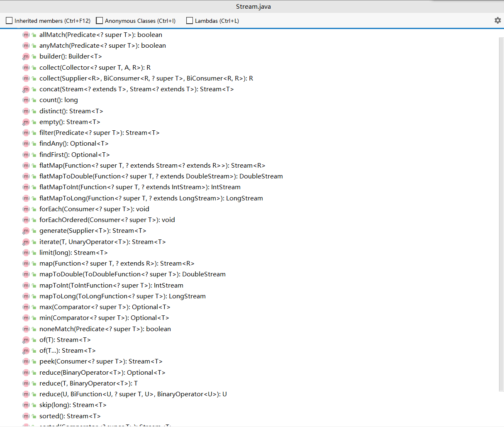Click the method icon beside concat
The width and height of the screenshot is (504, 427).
click(25, 89)
